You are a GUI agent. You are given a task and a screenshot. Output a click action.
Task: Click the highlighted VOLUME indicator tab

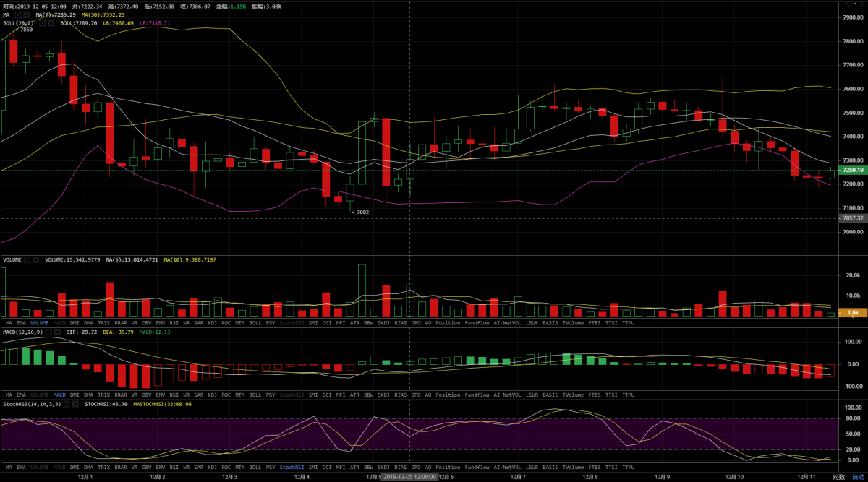click(x=40, y=323)
